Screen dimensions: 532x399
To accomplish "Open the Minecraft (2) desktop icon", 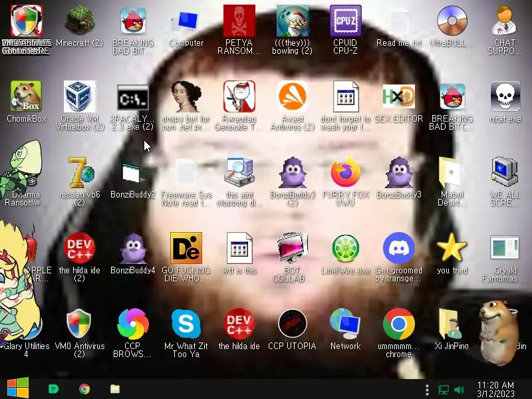I will tap(79, 21).
